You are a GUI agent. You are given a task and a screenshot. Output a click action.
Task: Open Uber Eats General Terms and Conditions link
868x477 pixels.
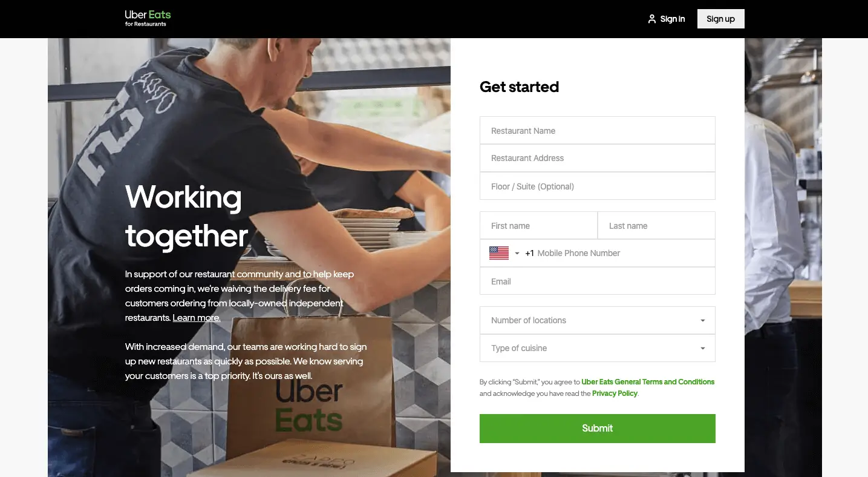click(x=648, y=382)
